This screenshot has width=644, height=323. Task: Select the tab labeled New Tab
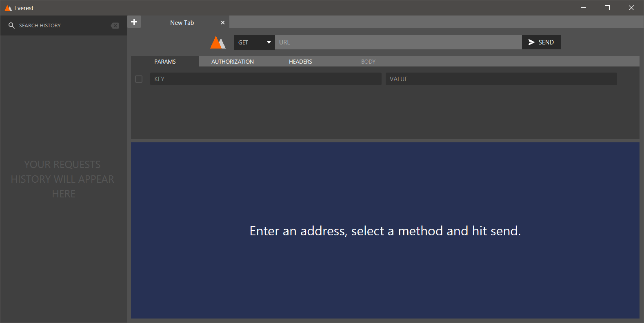182,23
